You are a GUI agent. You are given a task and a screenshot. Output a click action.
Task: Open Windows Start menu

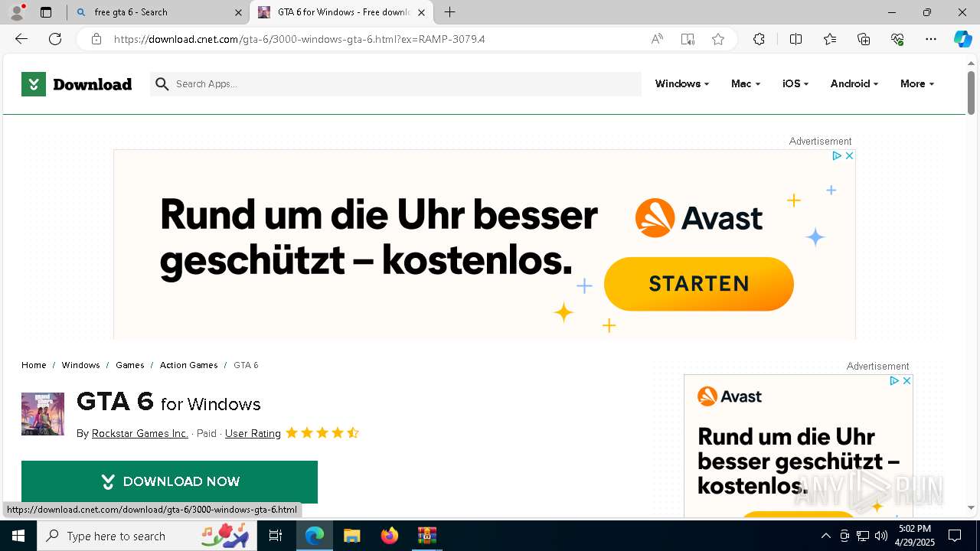[18, 536]
